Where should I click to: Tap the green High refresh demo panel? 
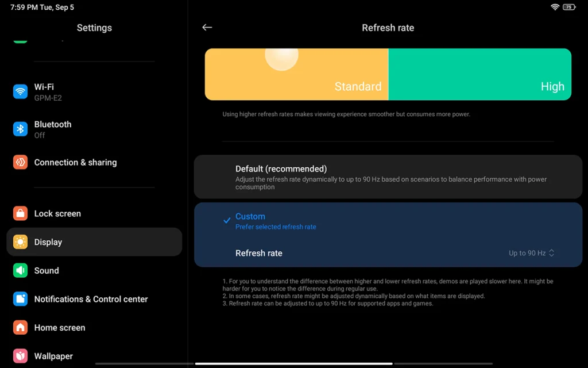coord(479,74)
